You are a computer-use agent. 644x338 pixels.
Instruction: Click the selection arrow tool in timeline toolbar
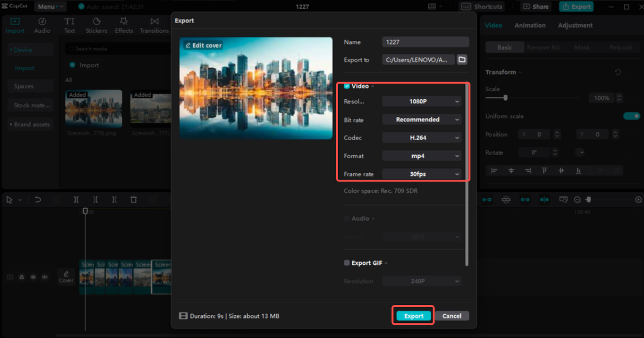pyautogui.click(x=9, y=200)
